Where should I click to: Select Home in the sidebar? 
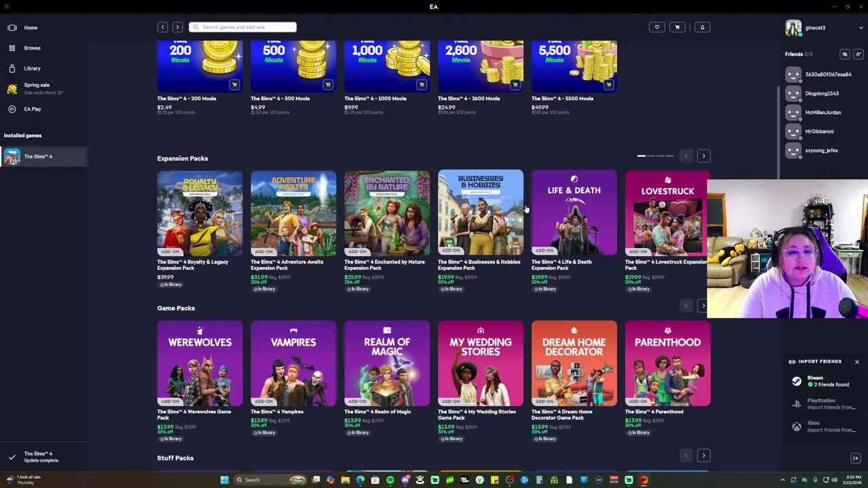pos(31,28)
